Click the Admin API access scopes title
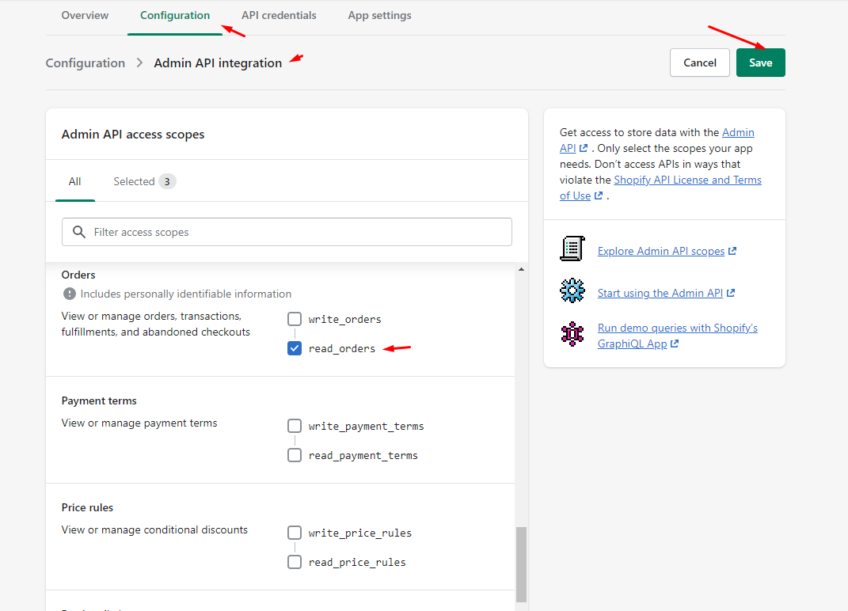848x611 pixels. pos(133,134)
